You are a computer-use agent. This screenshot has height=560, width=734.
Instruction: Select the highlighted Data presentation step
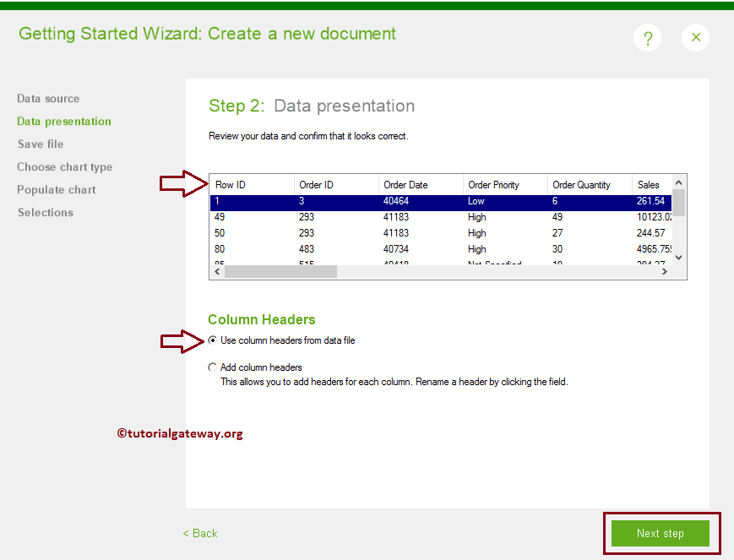point(64,121)
